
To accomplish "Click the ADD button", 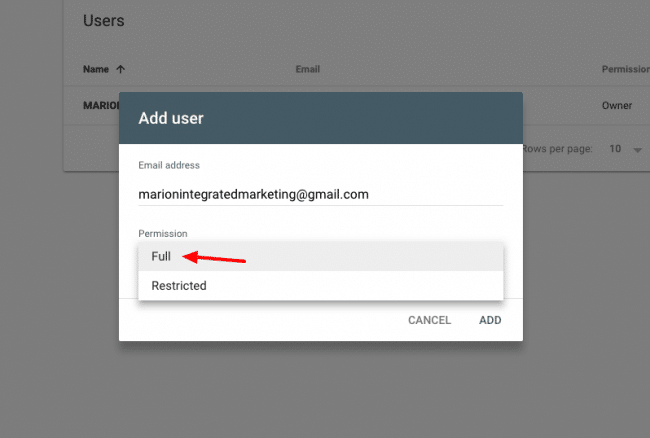I will click(490, 320).
